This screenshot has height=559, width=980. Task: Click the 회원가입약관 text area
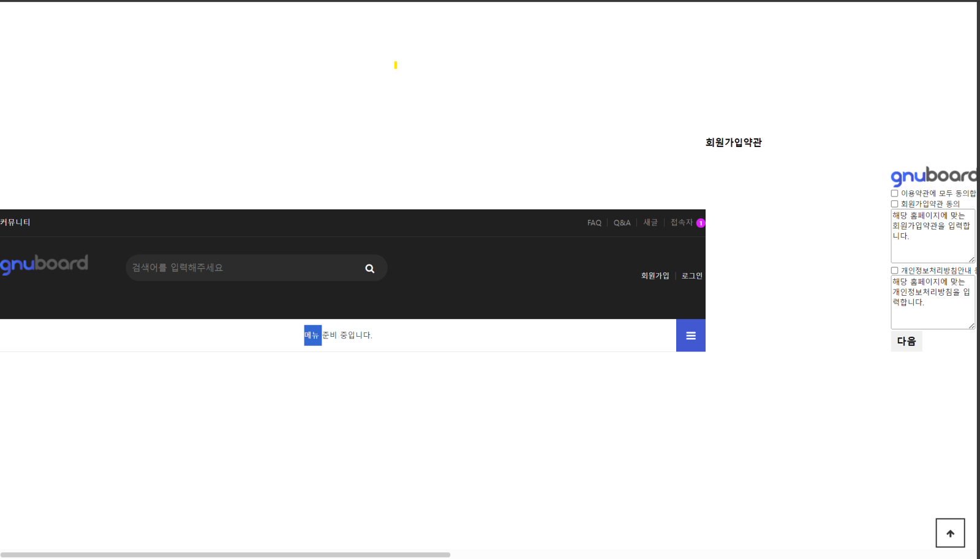933,236
